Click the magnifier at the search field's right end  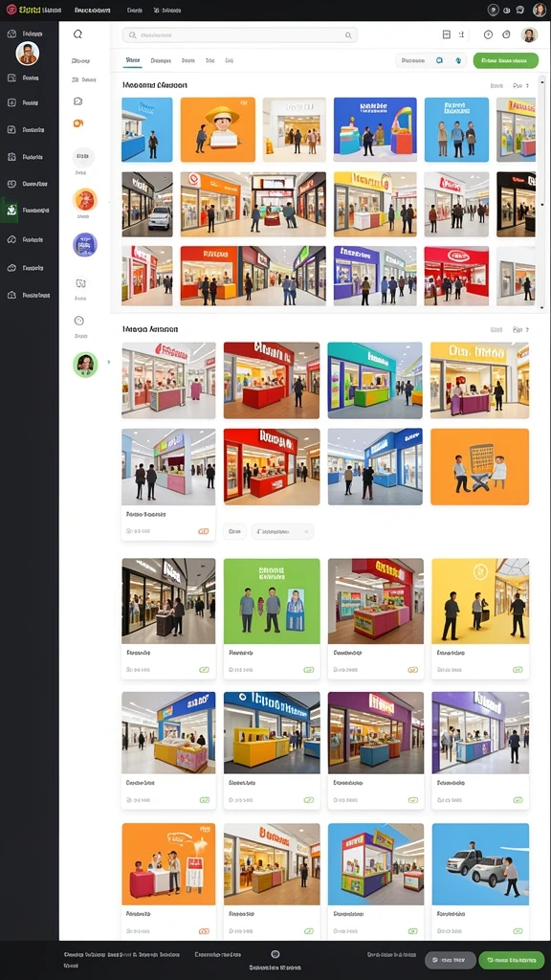click(348, 35)
